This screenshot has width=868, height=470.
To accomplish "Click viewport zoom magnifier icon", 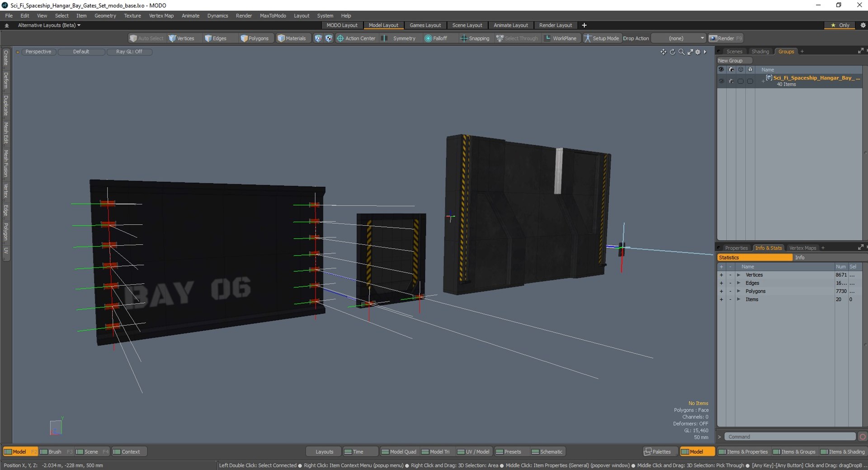I will (x=681, y=52).
